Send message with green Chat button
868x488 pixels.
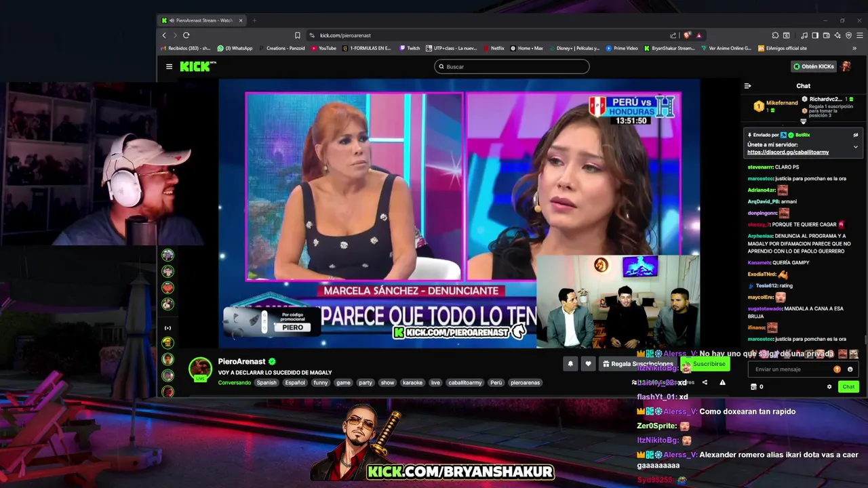[848, 387]
